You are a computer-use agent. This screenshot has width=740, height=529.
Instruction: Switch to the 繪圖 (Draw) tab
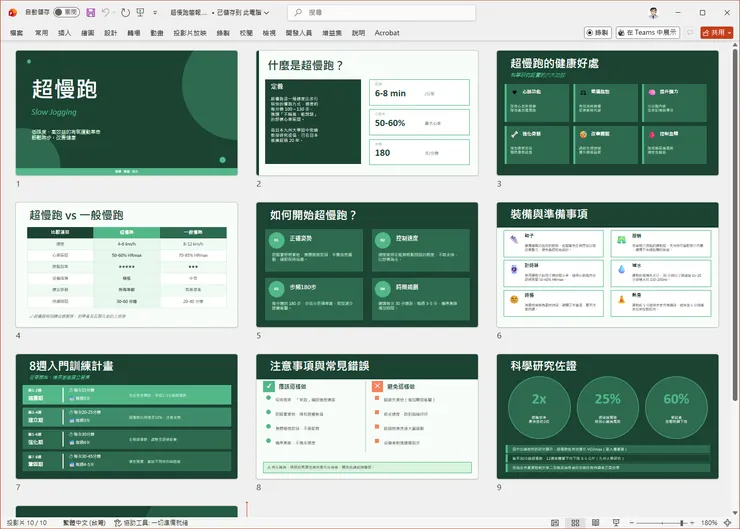[88, 33]
